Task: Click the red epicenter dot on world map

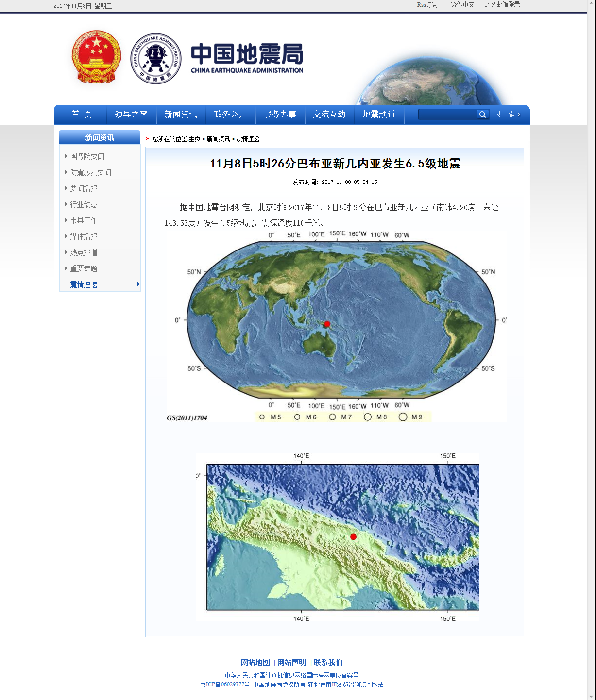Action: coord(327,324)
